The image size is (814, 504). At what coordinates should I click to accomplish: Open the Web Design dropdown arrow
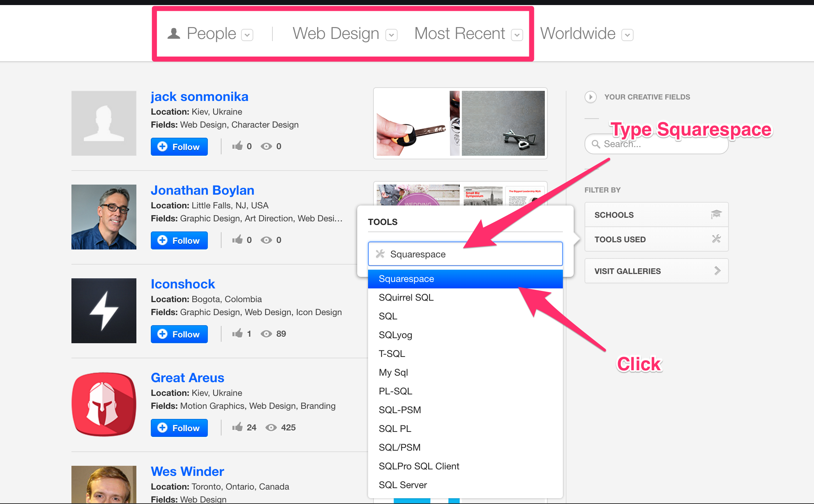[391, 35]
